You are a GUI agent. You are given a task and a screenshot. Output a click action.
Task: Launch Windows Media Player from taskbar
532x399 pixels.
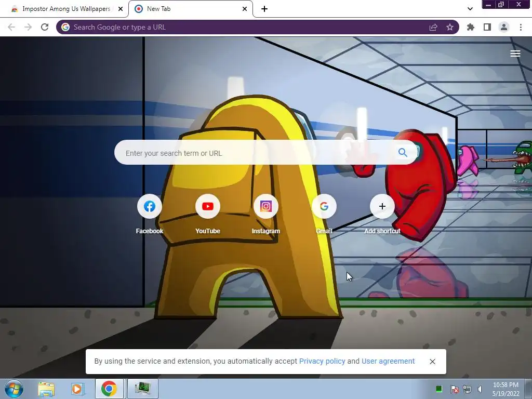click(x=77, y=389)
